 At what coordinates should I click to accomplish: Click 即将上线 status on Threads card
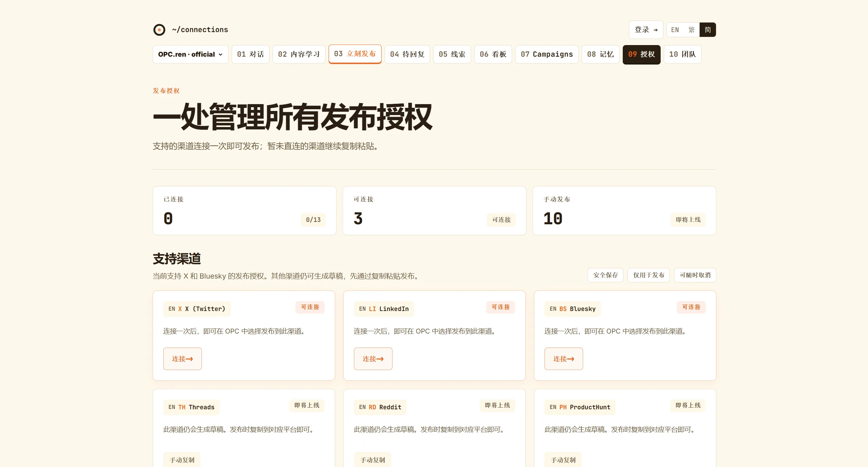tap(307, 406)
